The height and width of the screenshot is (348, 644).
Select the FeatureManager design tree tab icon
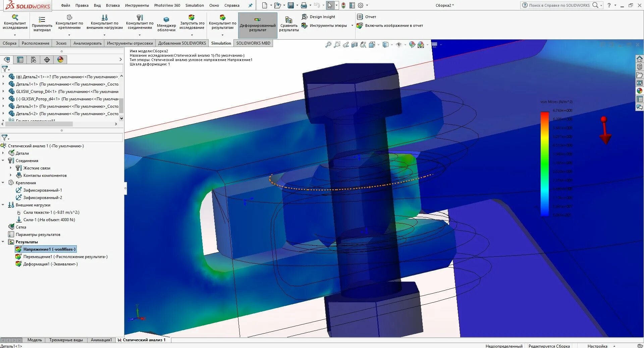coord(7,60)
